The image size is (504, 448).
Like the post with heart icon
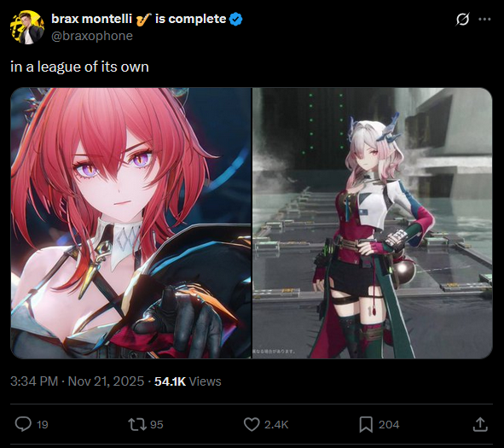(252, 424)
